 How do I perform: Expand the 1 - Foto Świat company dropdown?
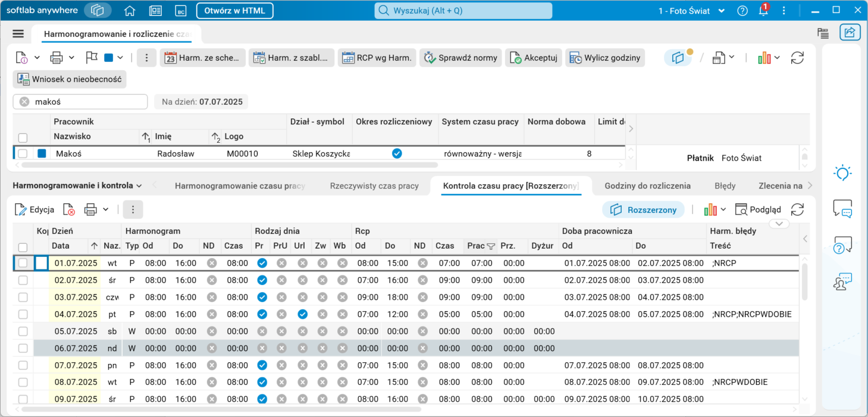coord(721,11)
